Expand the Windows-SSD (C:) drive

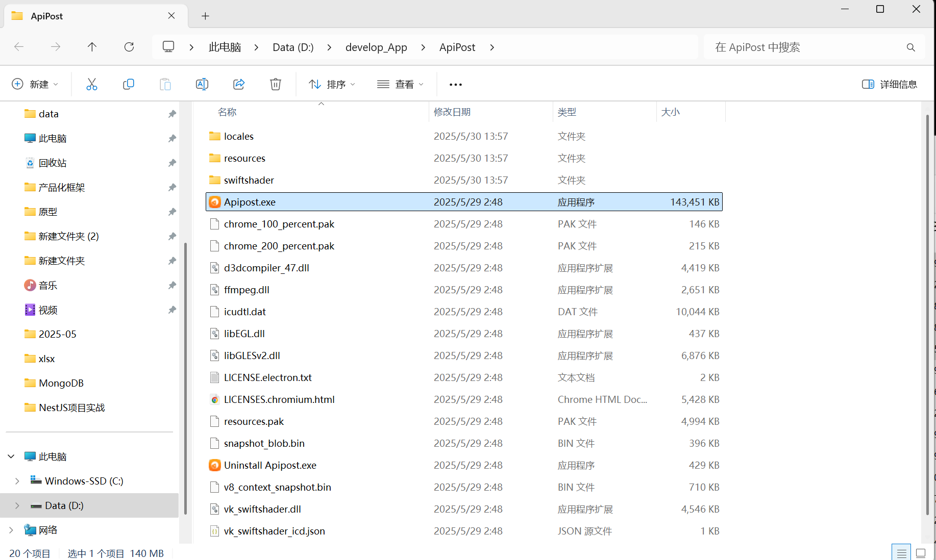[x=17, y=481]
